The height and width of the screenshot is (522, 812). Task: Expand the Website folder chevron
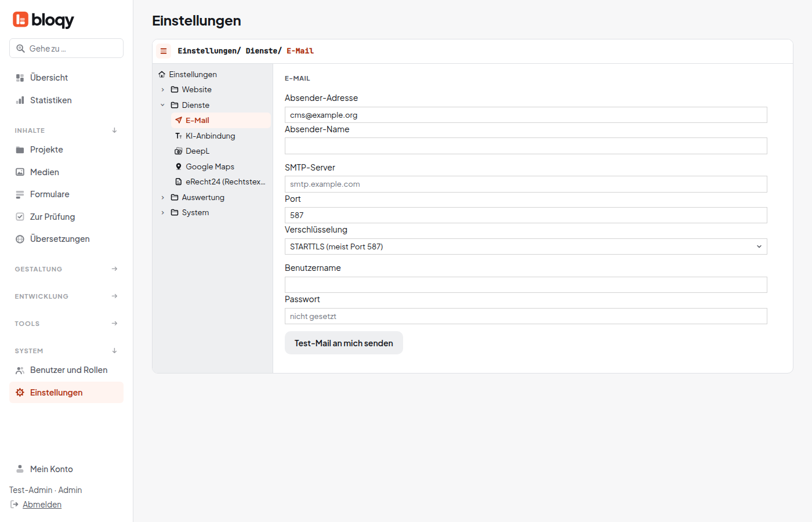(163, 90)
